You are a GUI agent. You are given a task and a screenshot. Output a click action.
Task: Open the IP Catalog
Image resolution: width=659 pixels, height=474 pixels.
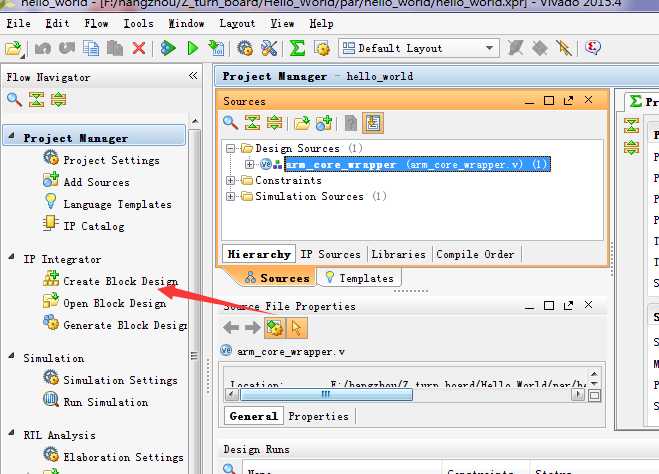coord(84,226)
